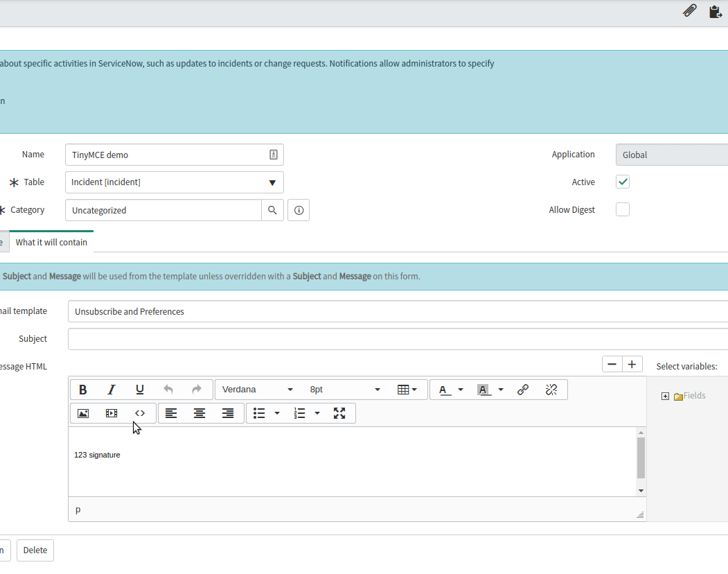Image resolution: width=728 pixels, height=574 pixels.
Task: Center align the text
Action: (199, 412)
